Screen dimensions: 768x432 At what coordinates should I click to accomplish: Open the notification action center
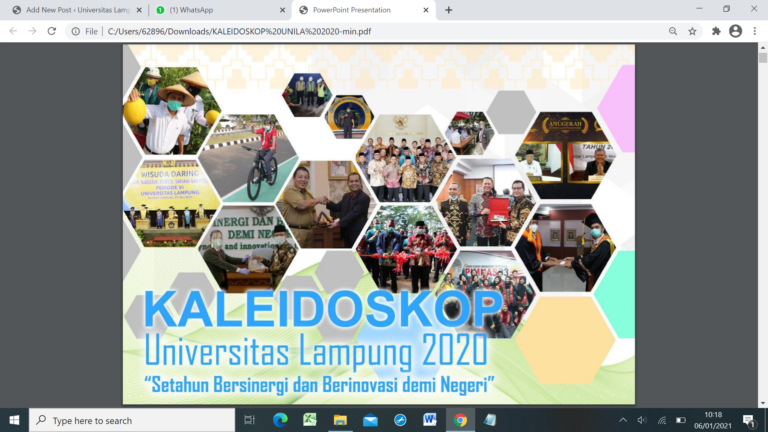(748, 420)
